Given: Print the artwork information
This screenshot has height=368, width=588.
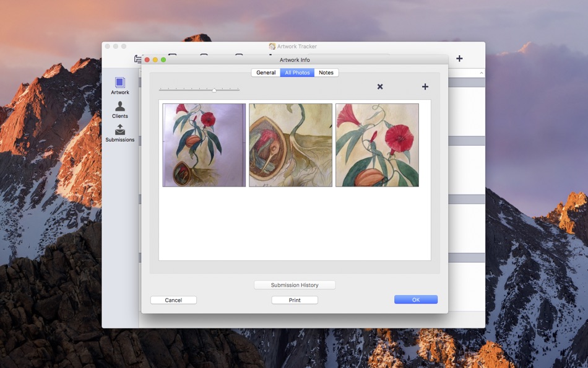Looking at the screenshot, I should tap(294, 299).
